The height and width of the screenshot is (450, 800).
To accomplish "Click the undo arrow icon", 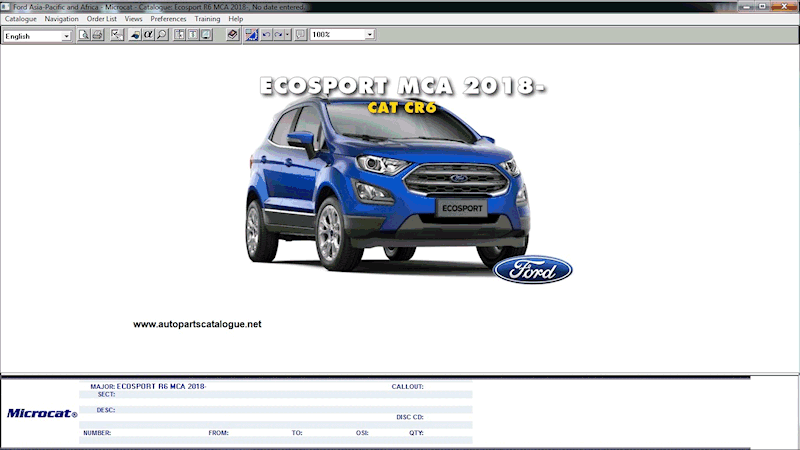I will (x=266, y=35).
